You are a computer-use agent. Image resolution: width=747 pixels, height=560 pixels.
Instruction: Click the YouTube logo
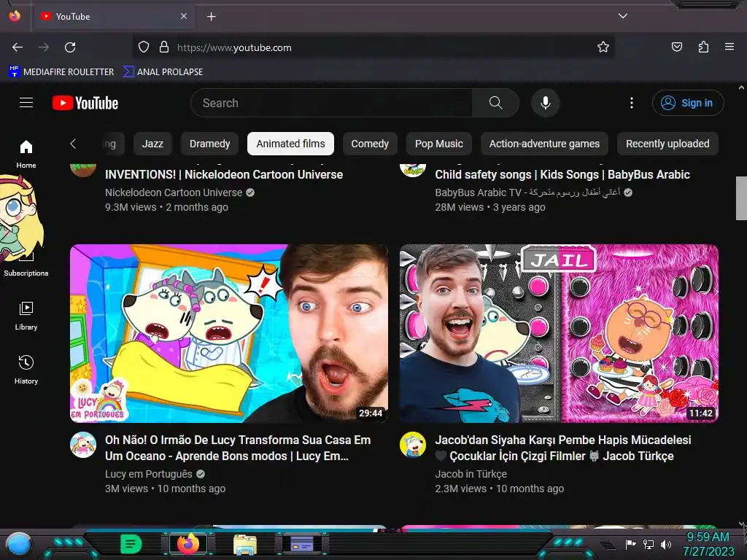pos(85,103)
